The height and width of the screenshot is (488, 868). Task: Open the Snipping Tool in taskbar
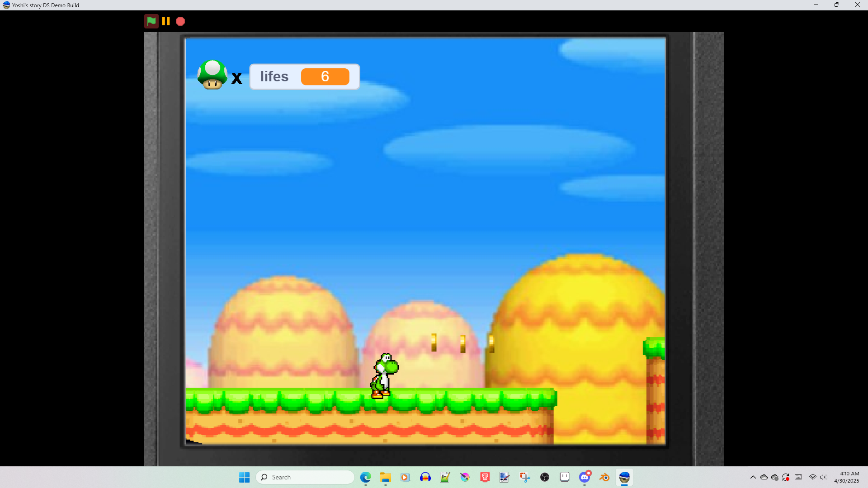coord(525,477)
